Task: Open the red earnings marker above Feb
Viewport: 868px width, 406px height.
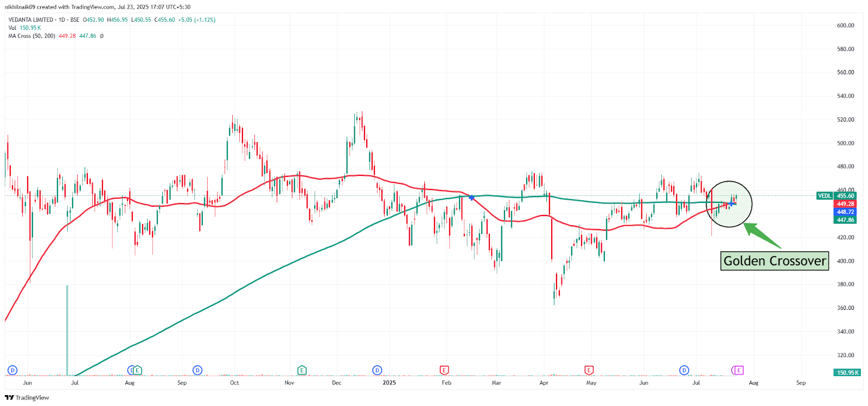Action: [x=444, y=370]
